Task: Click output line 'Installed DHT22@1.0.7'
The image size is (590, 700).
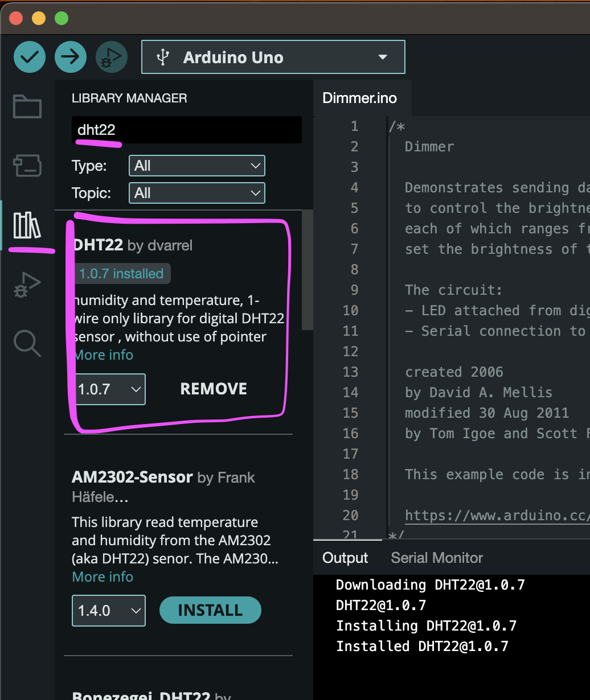Action: click(x=422, y=647)
